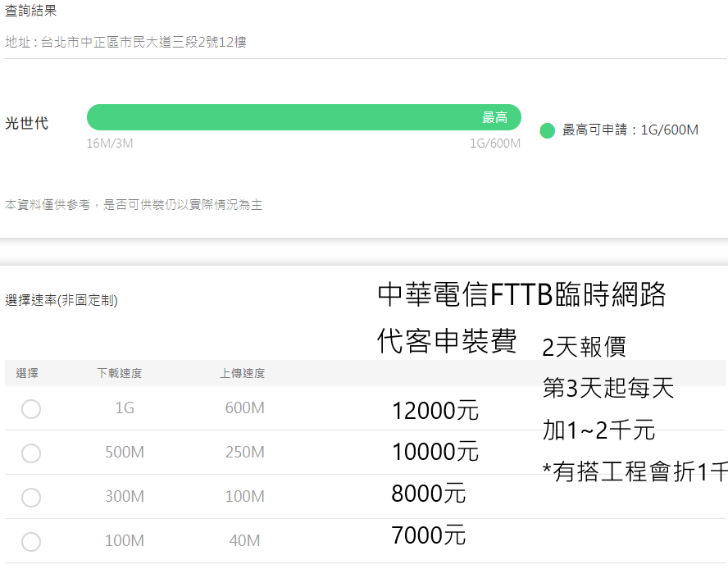This screenshot has width=728, height=569.
Task: Click the 最高 label on the bar
Action: tap(494, 117)
